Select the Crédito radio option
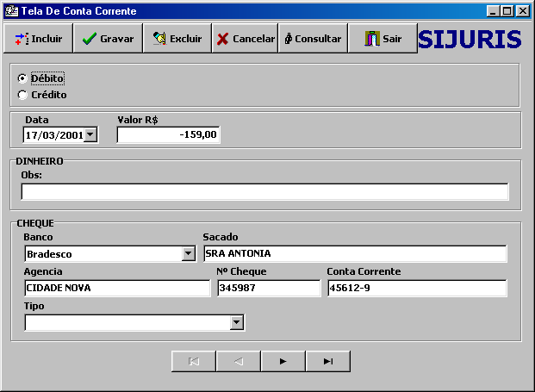Image resolution: width=535 pixels, height=392 pixels. pos(22,95)
